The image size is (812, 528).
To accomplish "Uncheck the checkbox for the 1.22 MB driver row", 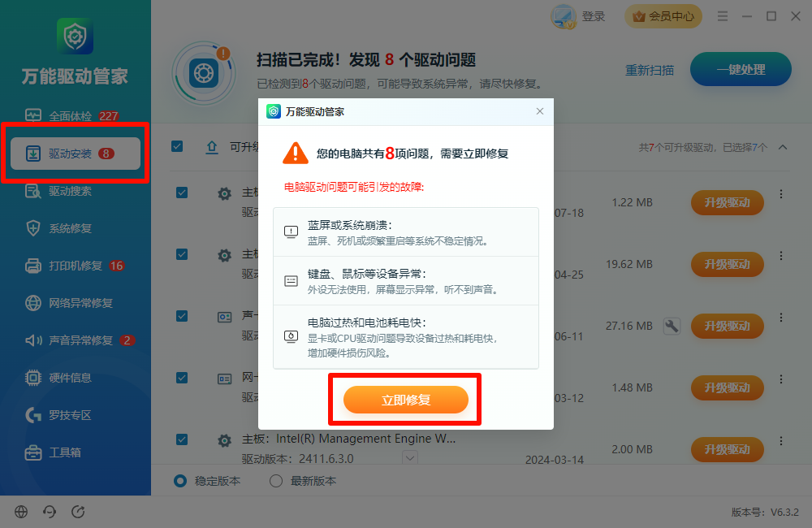I will click(x=182, y=193).
